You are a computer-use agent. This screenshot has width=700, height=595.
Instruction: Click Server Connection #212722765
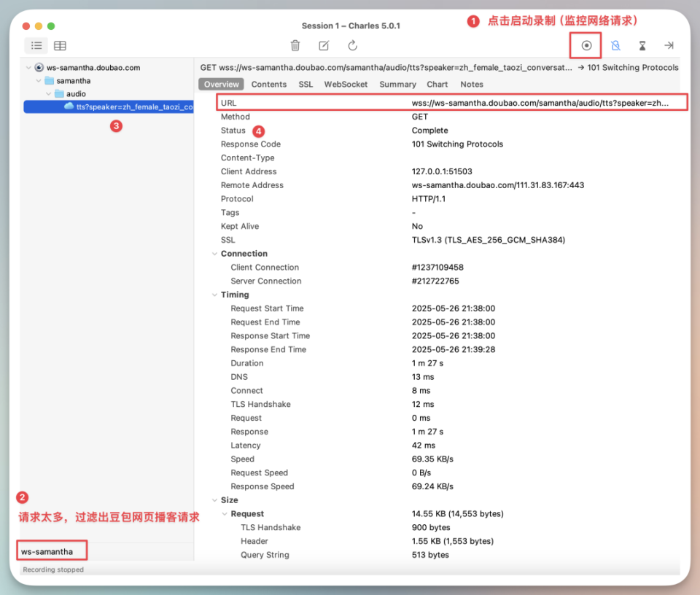pyautogui.click(x=435, y=281)
